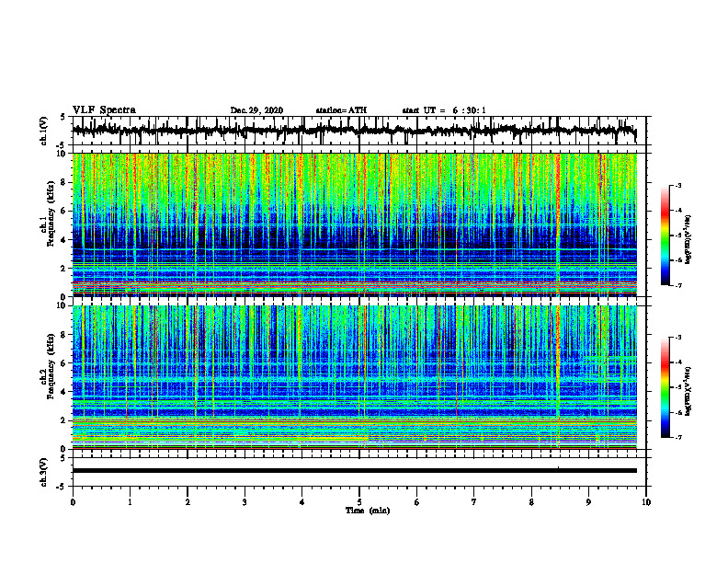Viewport: 728px width, 563px height.
Task: Click time axis tick label "2"
Action: pos(188,502)
